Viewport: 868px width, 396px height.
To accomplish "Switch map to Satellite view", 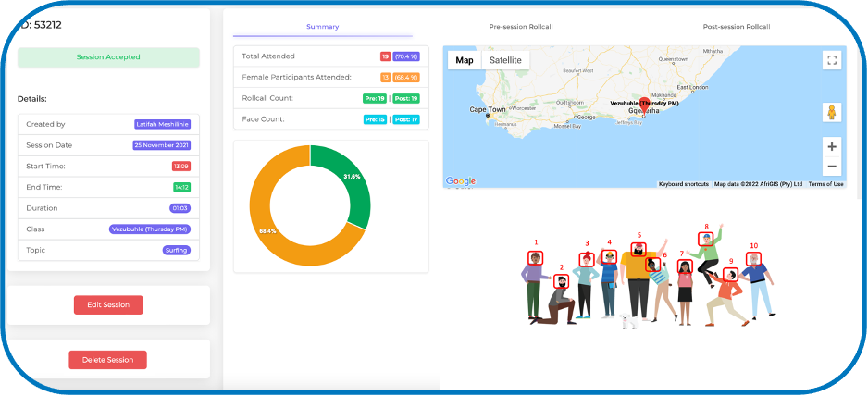I will tap(505, 60).
